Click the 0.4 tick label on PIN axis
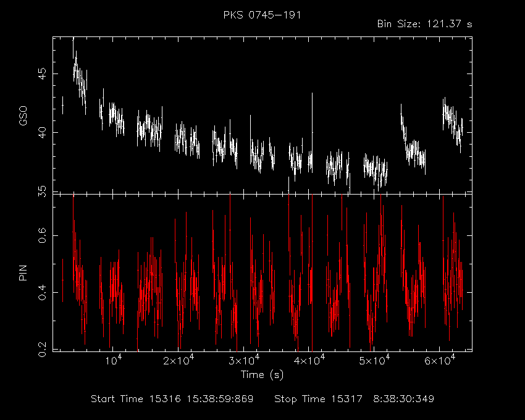The height and width of the screenshot is (420, 525). coord(42,292)
